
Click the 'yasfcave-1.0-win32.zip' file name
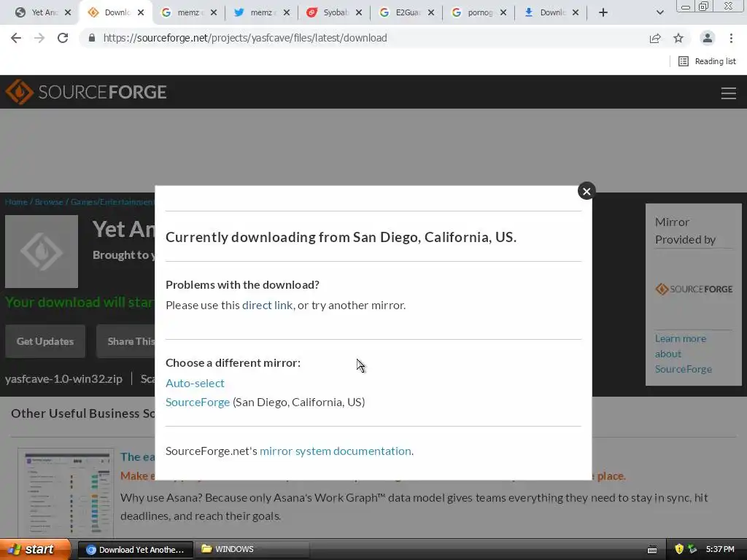click(64, 379)
